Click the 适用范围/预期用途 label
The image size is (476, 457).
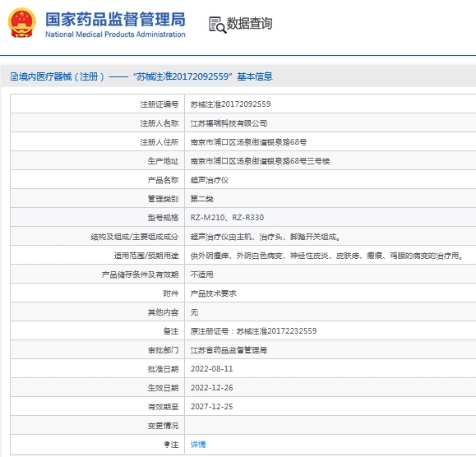(x=146, y=256)
